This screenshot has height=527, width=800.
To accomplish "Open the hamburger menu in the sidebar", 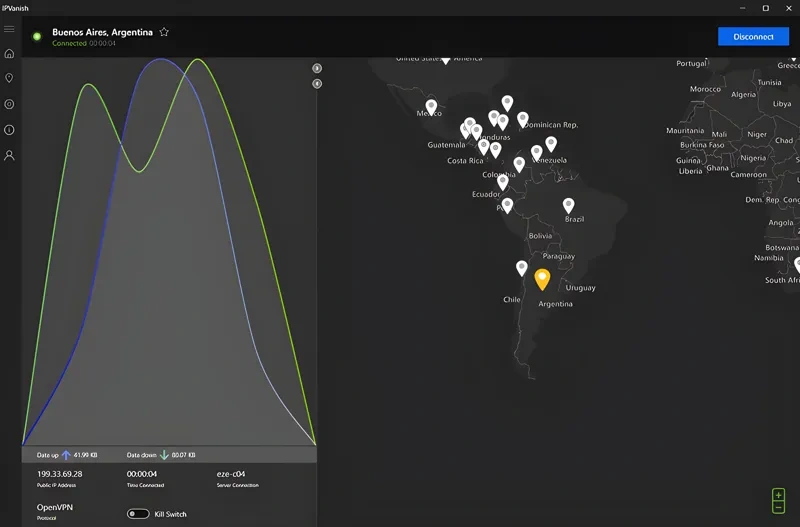I will coord(9,29).
